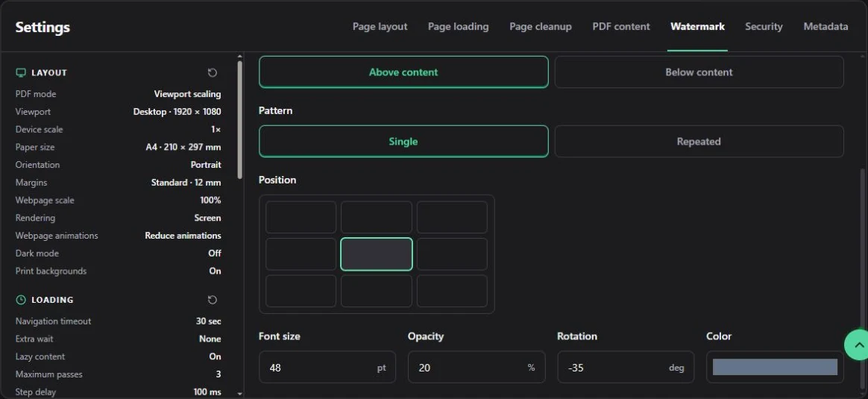This screenshot has width=868, height=399.
Task: Open the watermark Color picker swatch
Action: [775, 367]
